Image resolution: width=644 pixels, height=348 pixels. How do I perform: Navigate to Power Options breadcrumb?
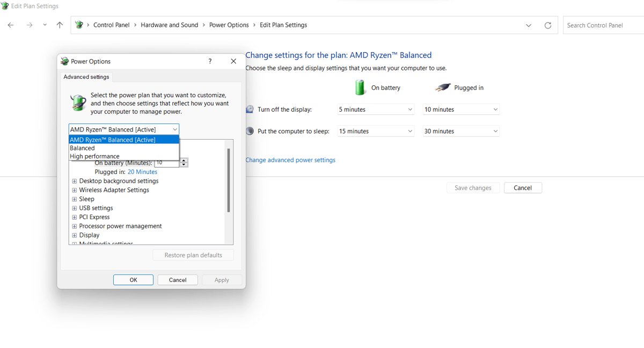click(229, 25)
